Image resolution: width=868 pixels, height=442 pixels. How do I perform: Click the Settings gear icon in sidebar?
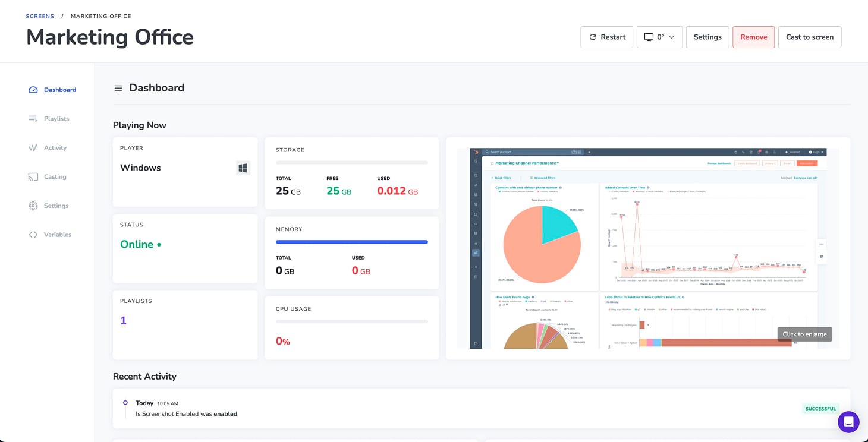33,206
